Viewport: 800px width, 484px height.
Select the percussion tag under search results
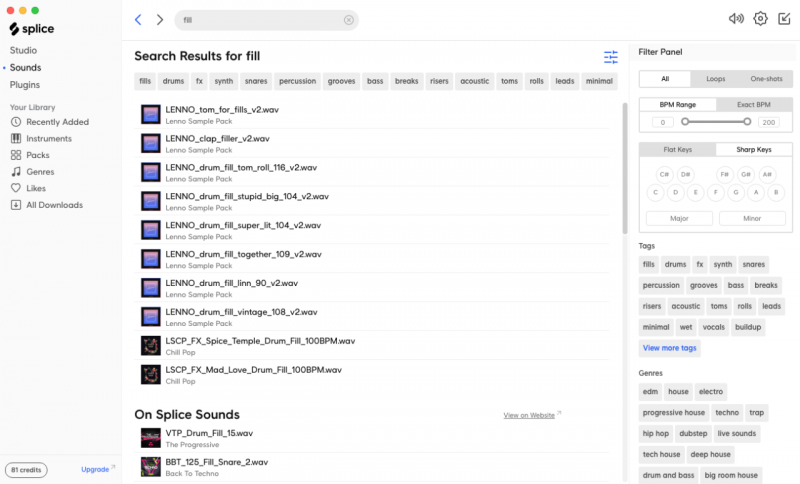tap(297, 81)
